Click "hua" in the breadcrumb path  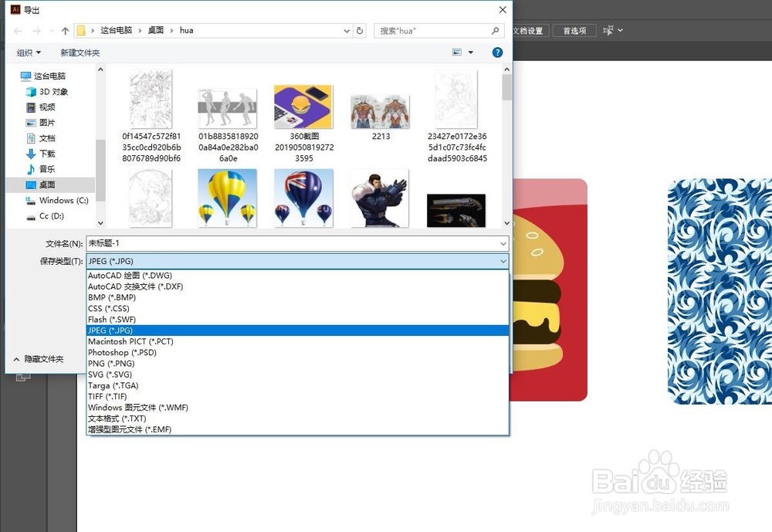(x=186, y=30)
